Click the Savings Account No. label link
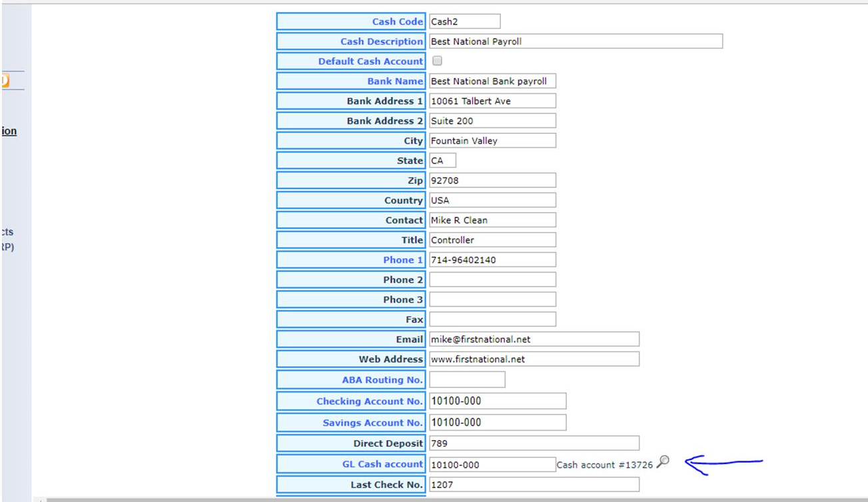Screen dimensions: 868x502 point(372,423)
